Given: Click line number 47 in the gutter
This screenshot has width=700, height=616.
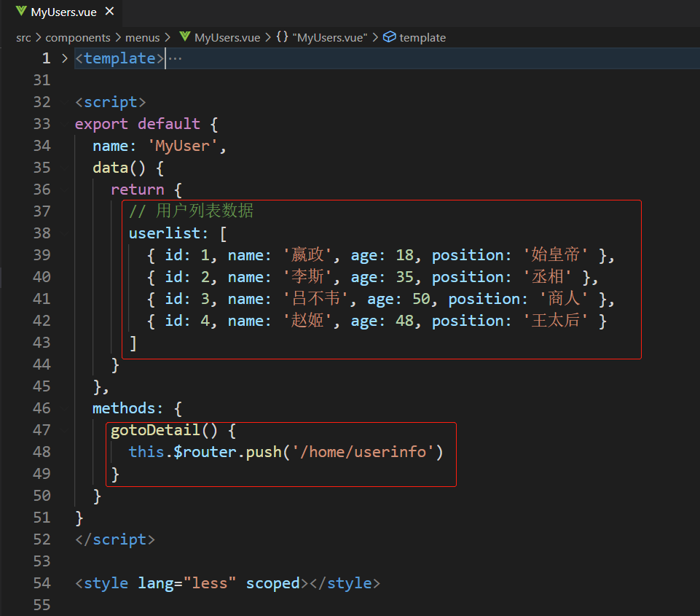Looking at the screenshot, I should pyautogui.click(x=42, y=430).
